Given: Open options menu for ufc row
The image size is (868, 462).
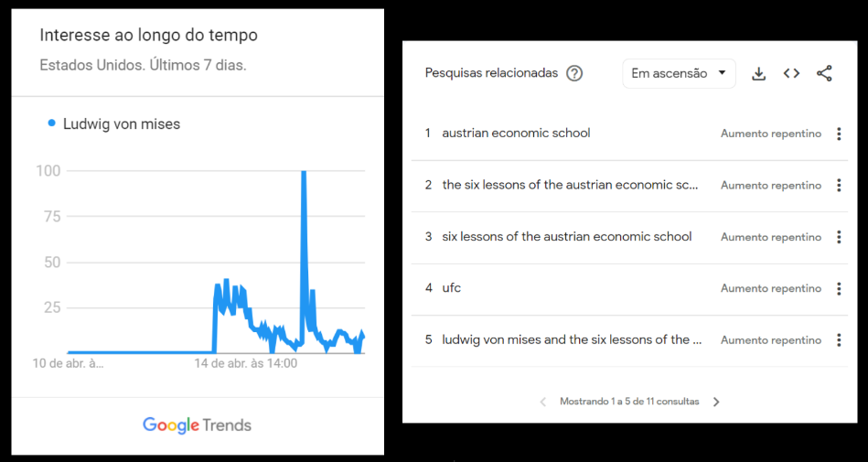Looking at the screenshot, I should click(839, 288).
